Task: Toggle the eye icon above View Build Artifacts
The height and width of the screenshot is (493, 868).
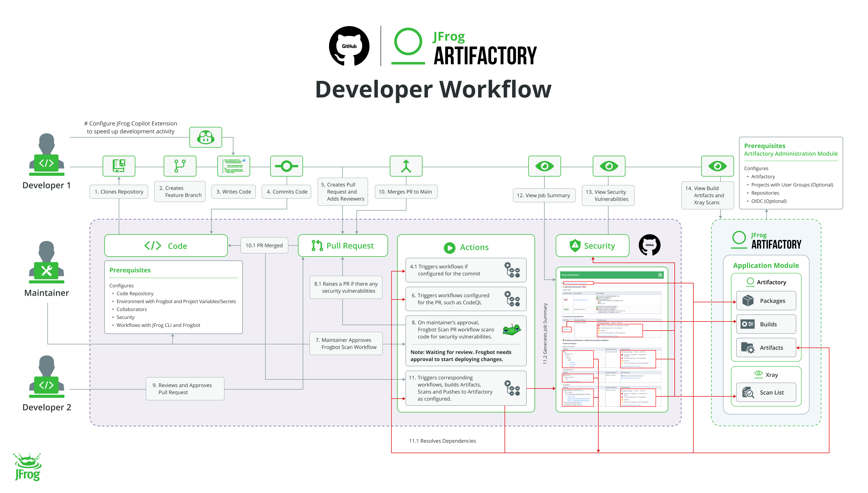Action: [717, 166]
